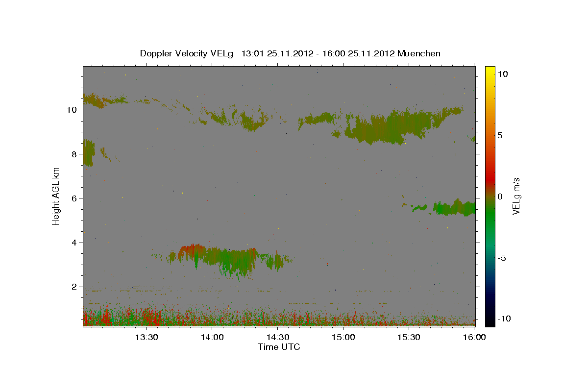Click the colorbar tick label 5

[500, 135]
